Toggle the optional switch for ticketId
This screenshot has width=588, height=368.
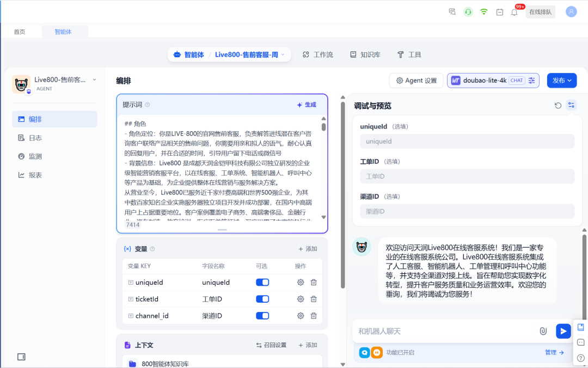(x=262, y=299)
